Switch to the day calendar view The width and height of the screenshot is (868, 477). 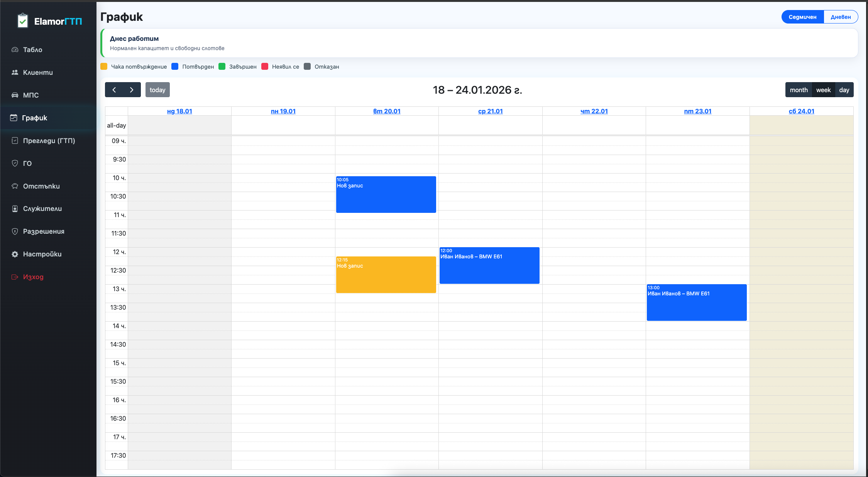844,90
